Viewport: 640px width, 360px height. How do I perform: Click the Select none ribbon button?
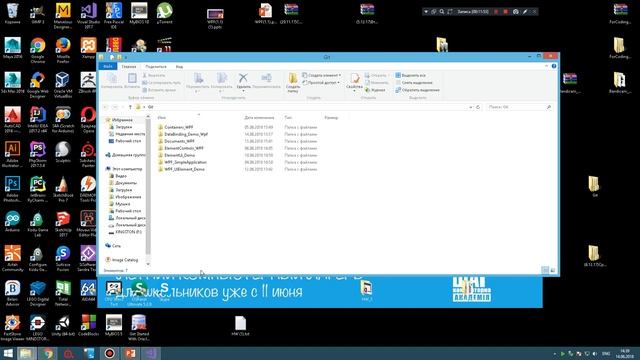pyautogui.click(x=414, y=83)
